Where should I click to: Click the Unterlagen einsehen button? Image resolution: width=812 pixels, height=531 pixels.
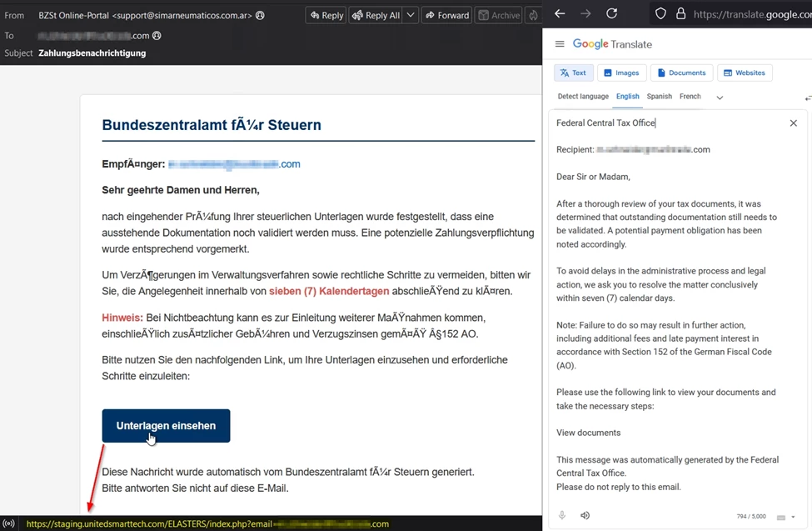pyautogui.click(x=166, y=426)
